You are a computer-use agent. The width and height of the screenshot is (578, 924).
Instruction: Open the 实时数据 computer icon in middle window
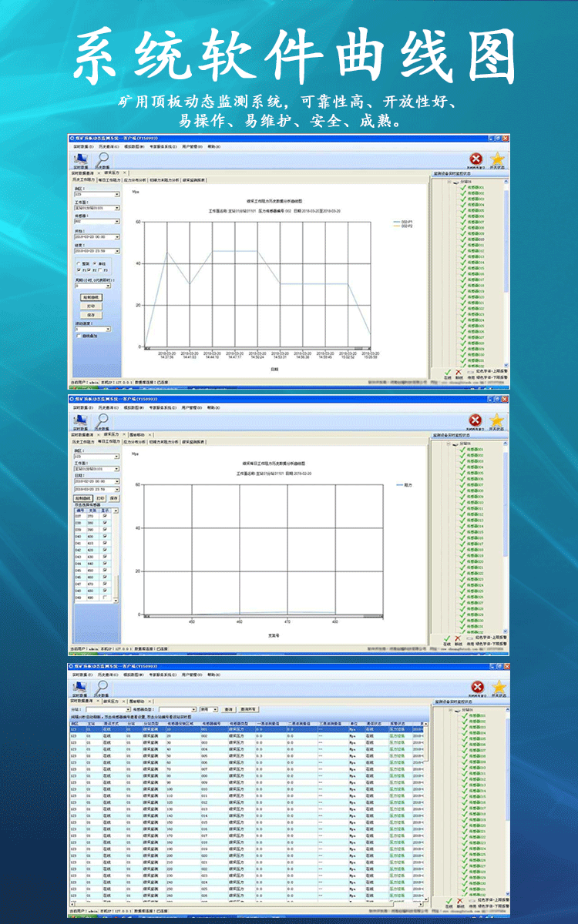click(x=79, y=420)
